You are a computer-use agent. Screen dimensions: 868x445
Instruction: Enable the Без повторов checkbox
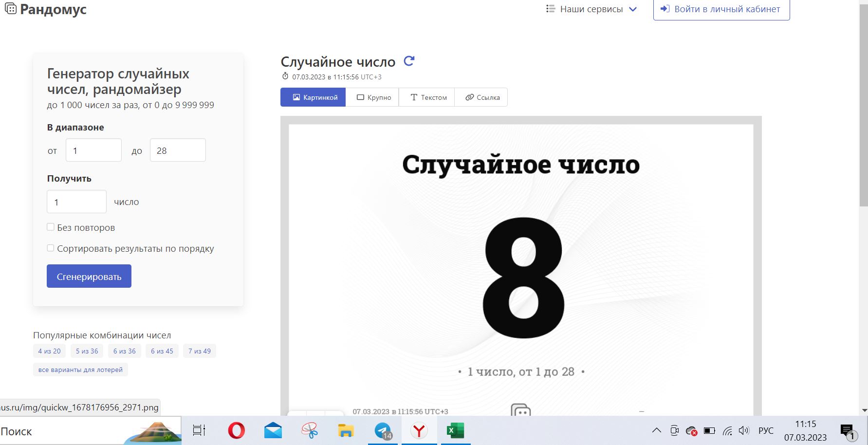tap(51, 227)
